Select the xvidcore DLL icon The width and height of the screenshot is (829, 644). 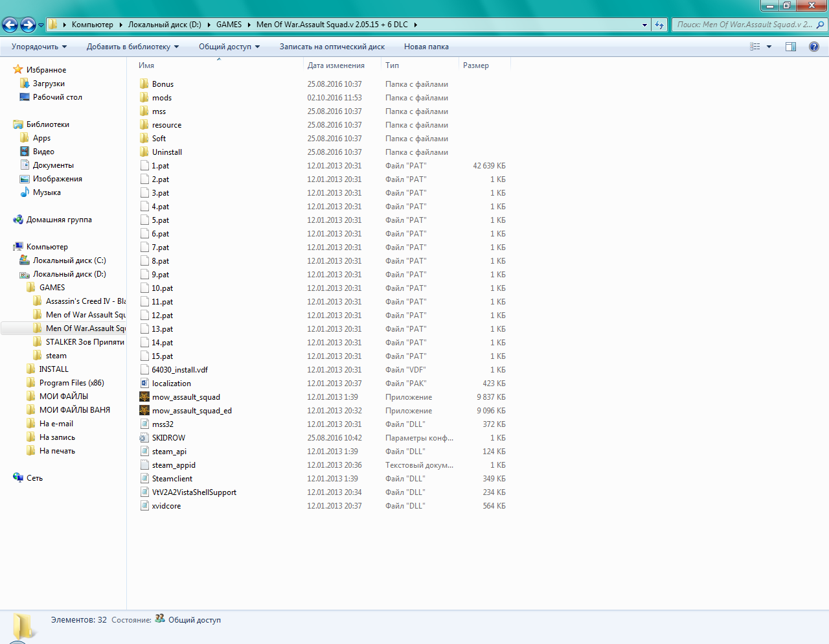(x=144, y=506)
